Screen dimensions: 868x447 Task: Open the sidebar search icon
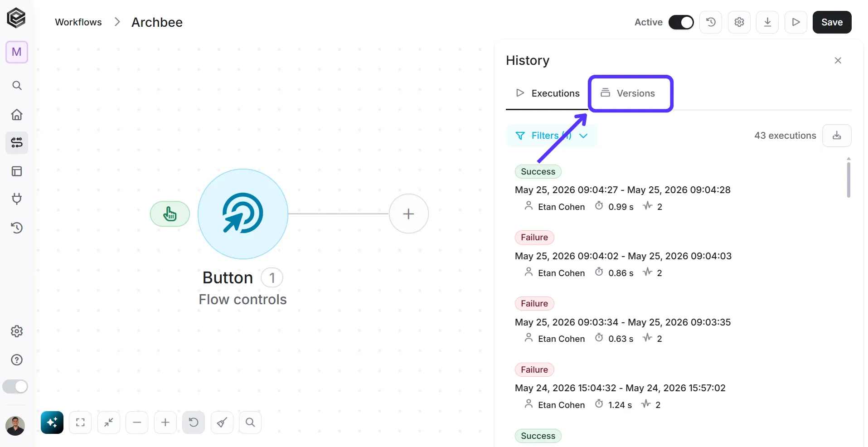tap(17, 85)
